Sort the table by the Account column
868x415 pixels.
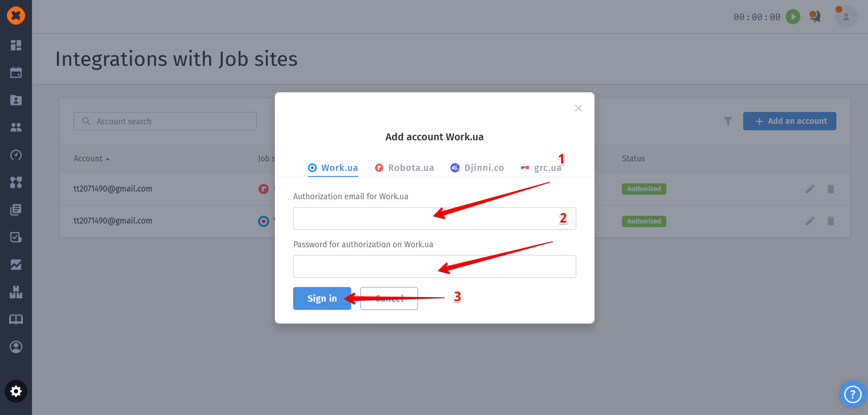(92, 159)
